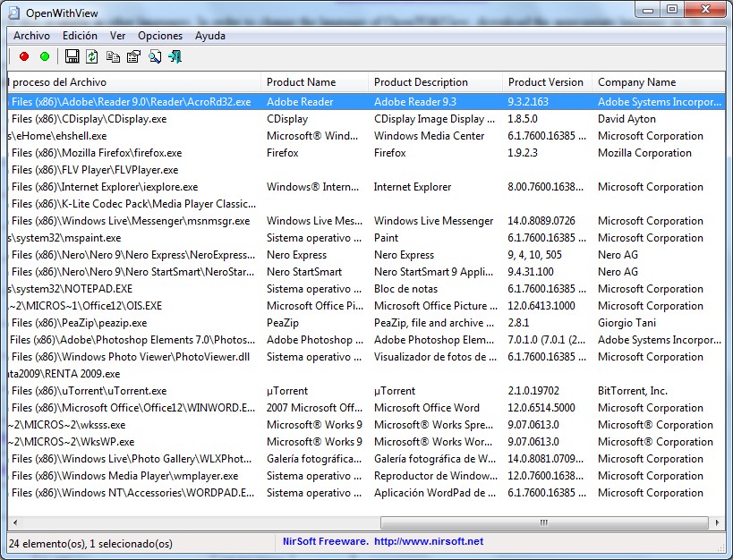Click version cell '9, 4, 10, 505'
733x560 pixels.
[x=535, y=255]
